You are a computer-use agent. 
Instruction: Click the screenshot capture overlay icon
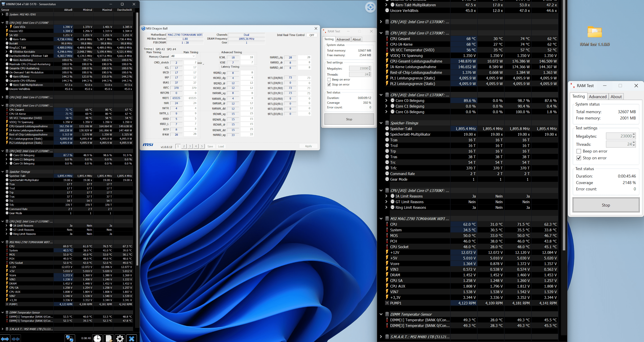pyautogui.click(x=370, y=7)
